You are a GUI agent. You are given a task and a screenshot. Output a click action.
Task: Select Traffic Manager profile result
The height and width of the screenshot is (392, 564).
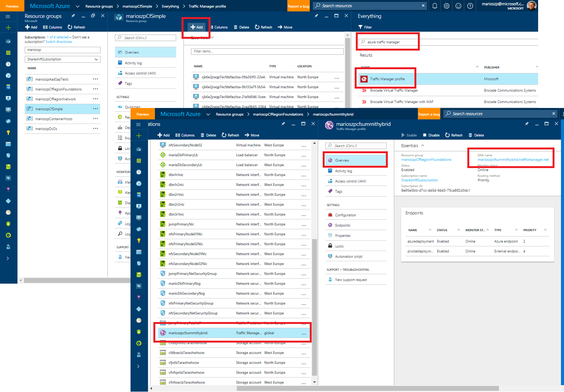tap(448, 79)
